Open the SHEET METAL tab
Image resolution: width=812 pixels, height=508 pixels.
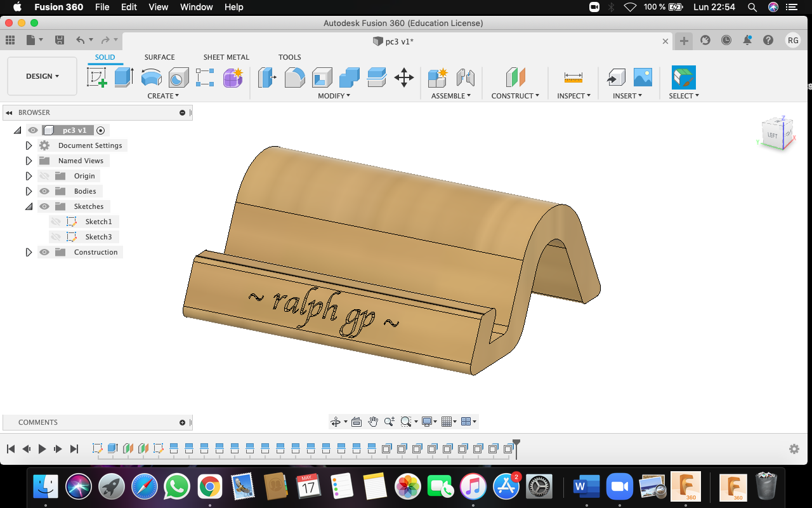pos(226,57)
